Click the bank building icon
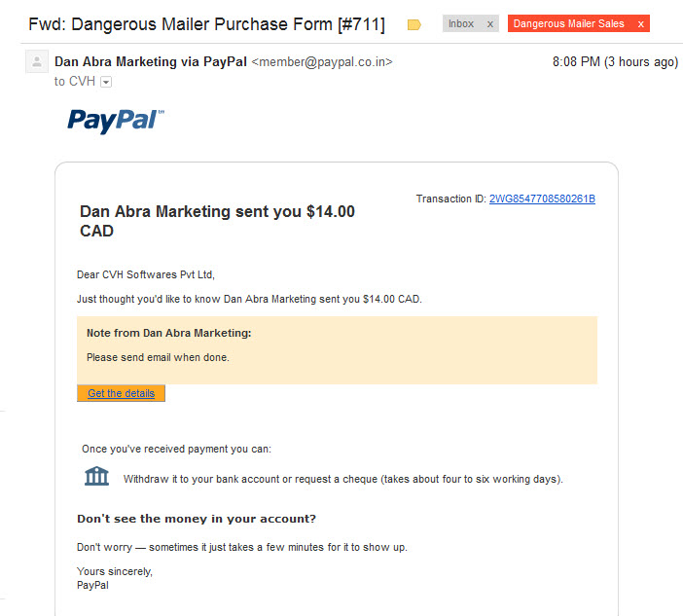This screenshot has width=683, height=616. 96,476
